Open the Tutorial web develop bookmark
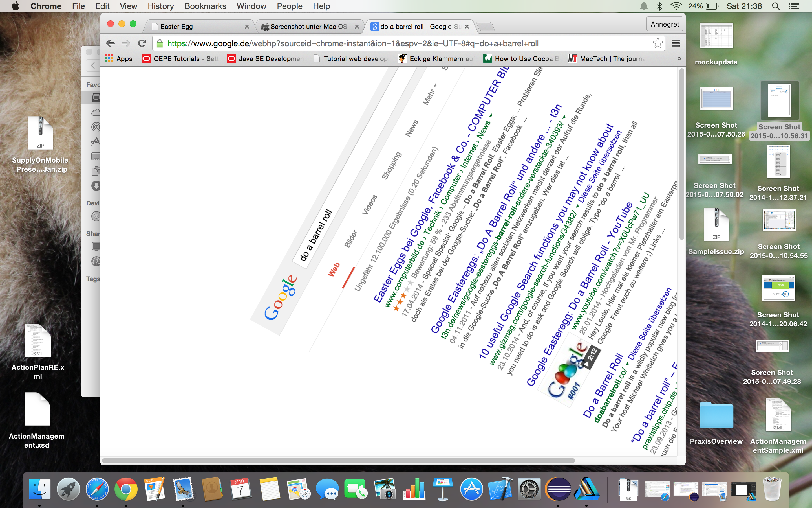The image size is (812, 508). (x=351, y=59)
